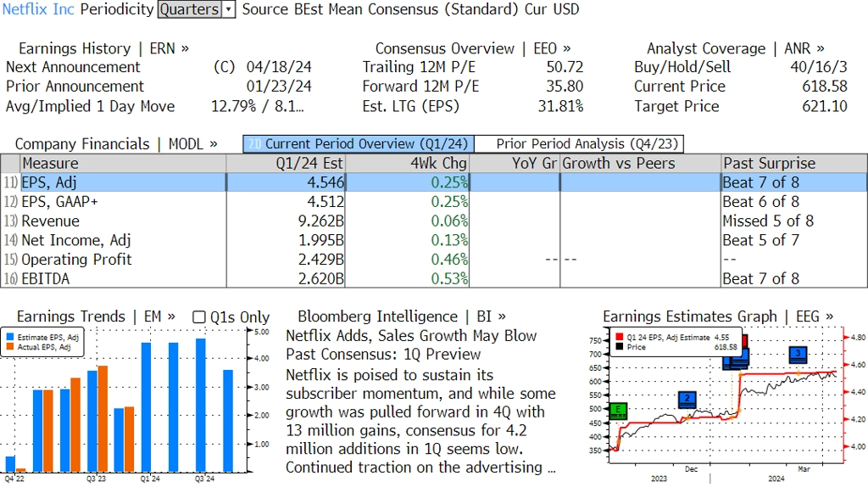Click the red Q1 24 EPS estimate legend swatch

(x=619, y=337)
